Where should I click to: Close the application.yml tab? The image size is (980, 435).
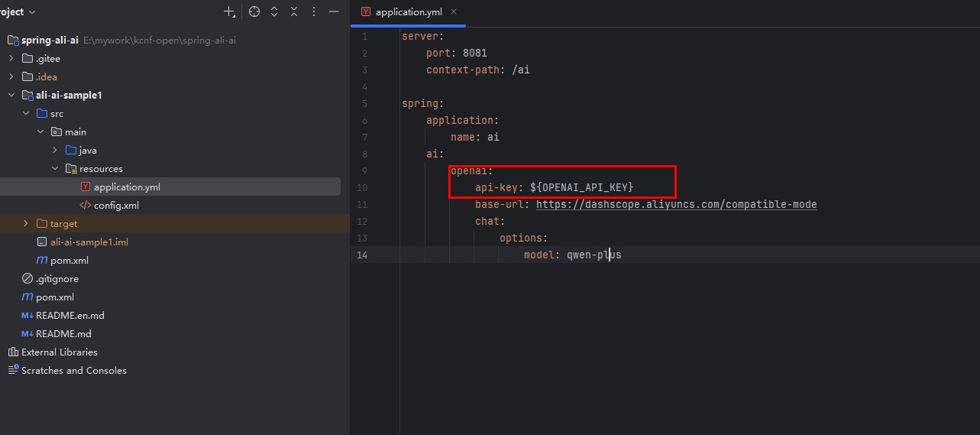point(454,11)
